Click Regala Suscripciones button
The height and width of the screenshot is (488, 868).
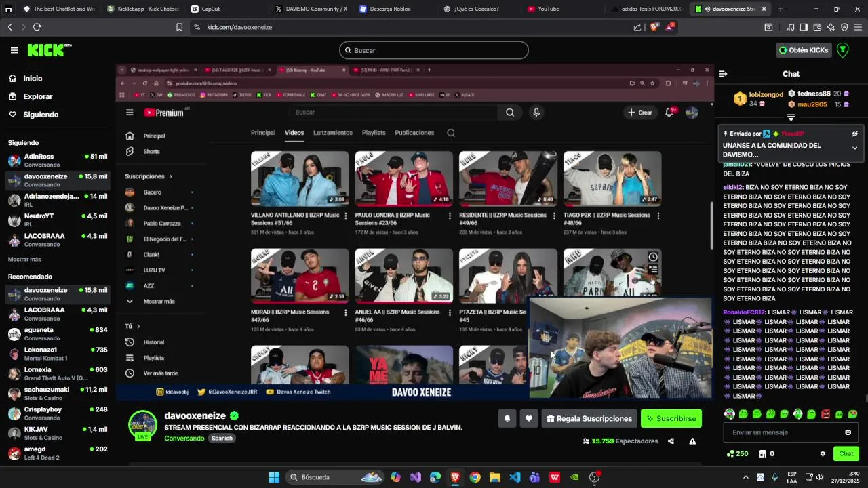coord(589,419)
